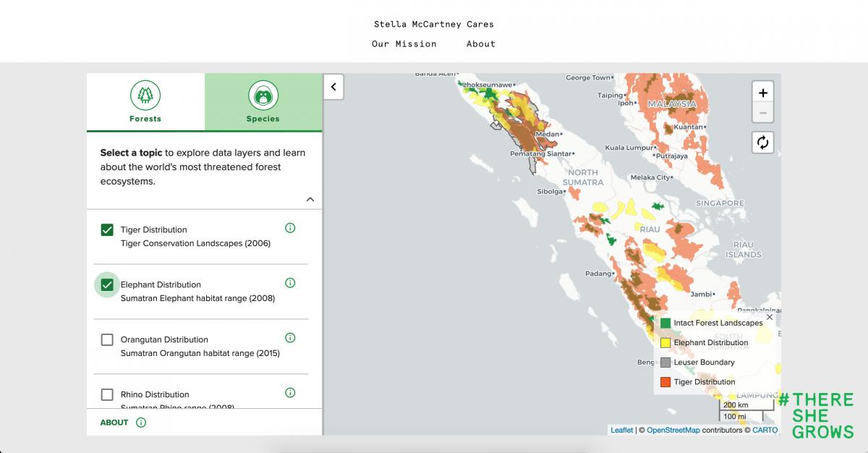868x453 pixels.
Task: Click the Tiger Conservation Landscapes (2006) text
Action: pyautogui.click(x=195, y=243)
